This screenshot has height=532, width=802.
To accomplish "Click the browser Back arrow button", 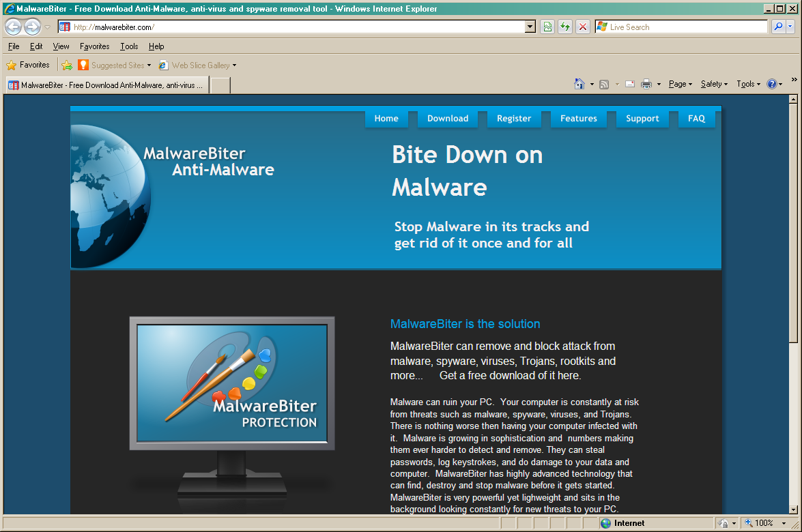I will (13, 27).
